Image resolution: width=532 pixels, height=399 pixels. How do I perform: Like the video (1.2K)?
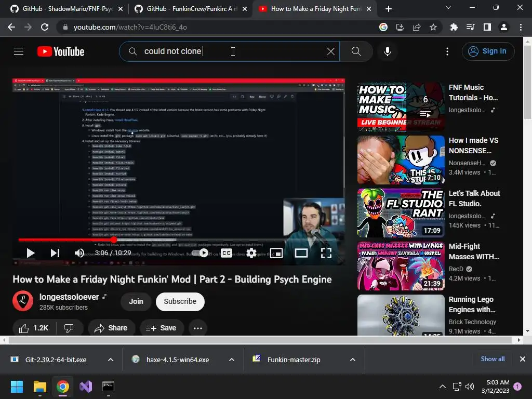click(x=34, y=328)
